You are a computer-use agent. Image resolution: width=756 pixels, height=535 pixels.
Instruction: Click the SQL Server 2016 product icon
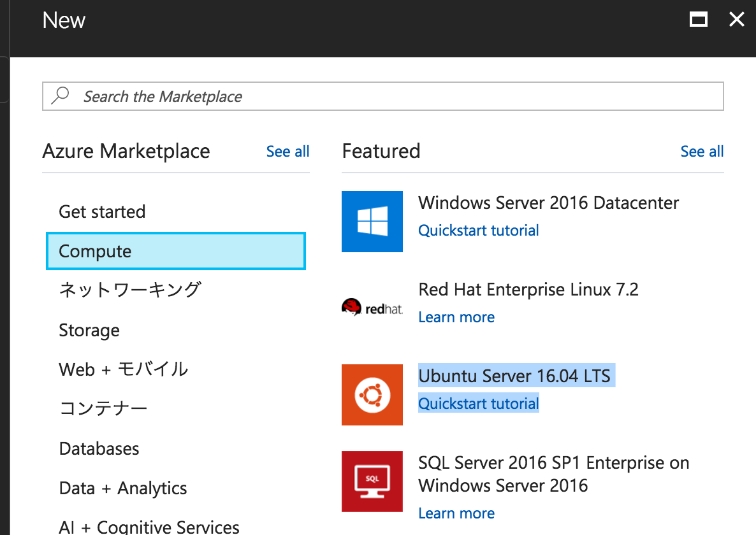372,481
